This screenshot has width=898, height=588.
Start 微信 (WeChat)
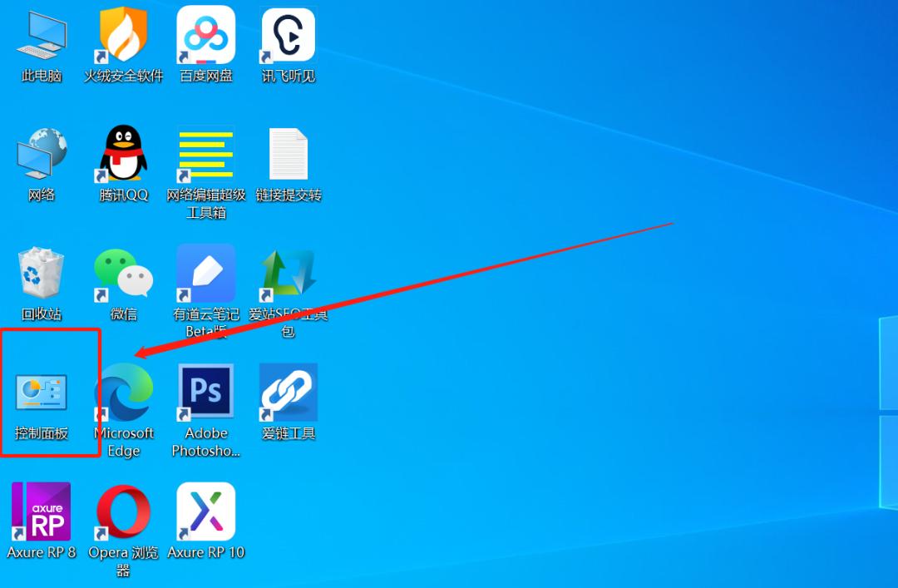coord(122,273)
